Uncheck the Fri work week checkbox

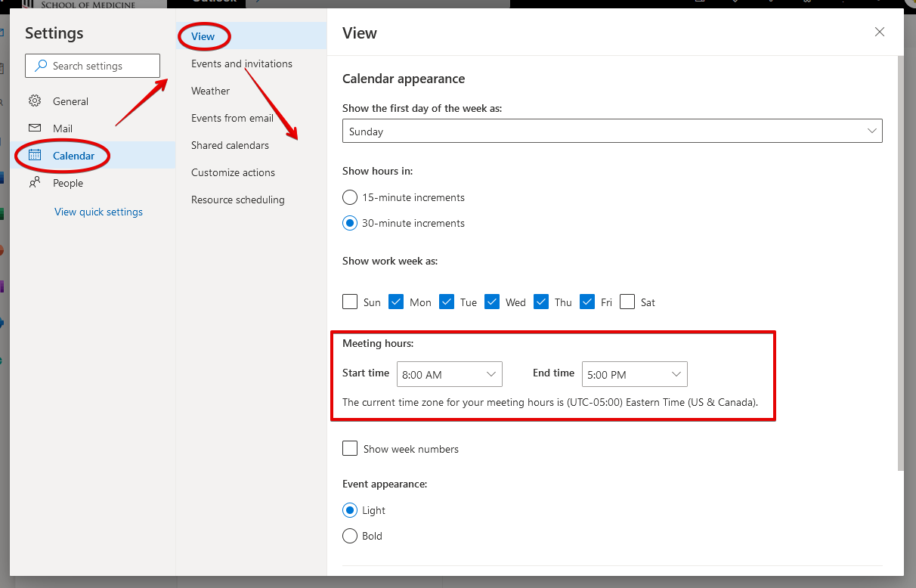[x=587, y=302]
